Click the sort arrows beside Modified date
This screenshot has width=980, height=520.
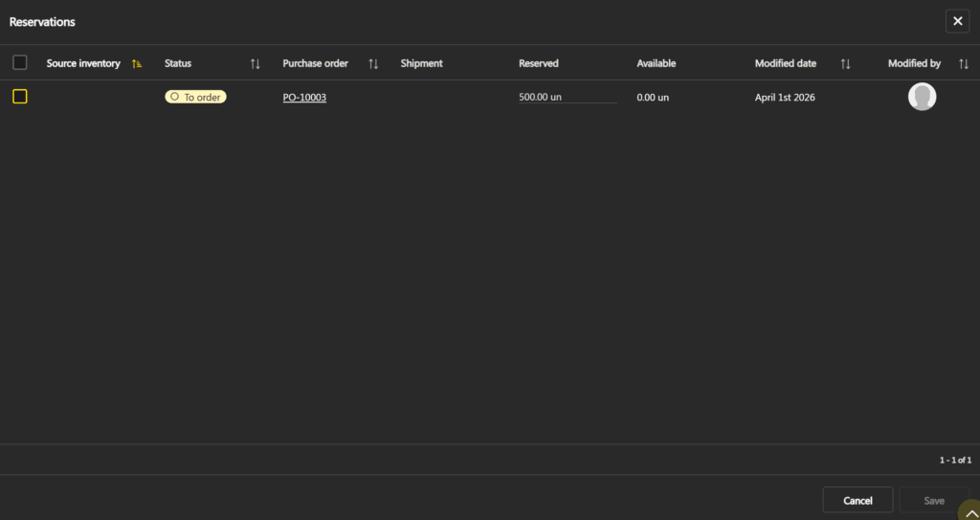coord(845,63)
